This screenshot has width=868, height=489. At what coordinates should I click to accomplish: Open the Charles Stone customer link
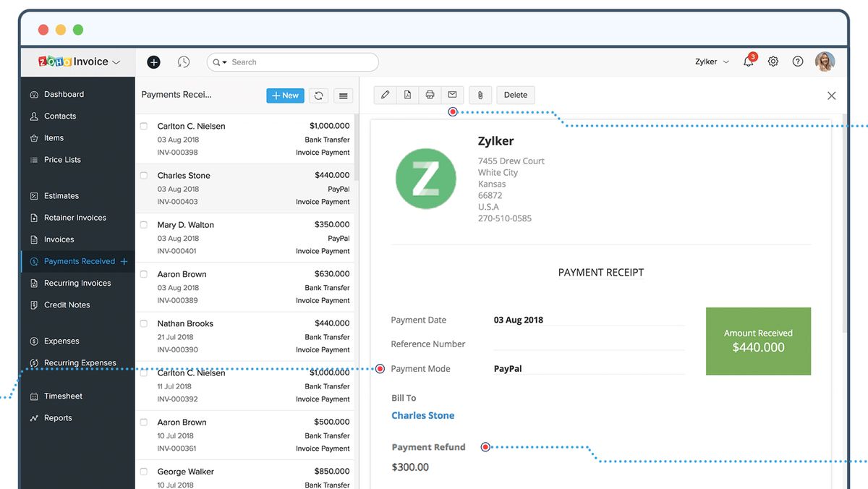pyautogui.click(x=423, y=415)
